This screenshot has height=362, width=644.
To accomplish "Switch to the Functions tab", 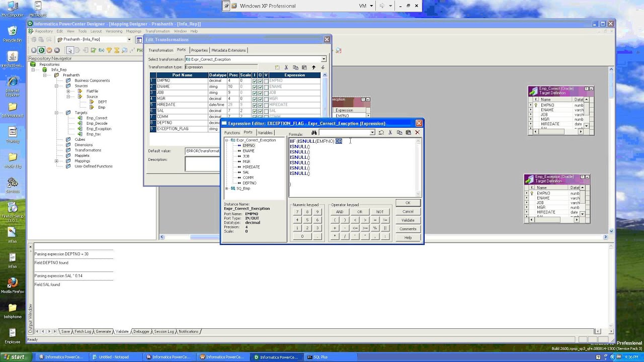I will click(232, 133).
